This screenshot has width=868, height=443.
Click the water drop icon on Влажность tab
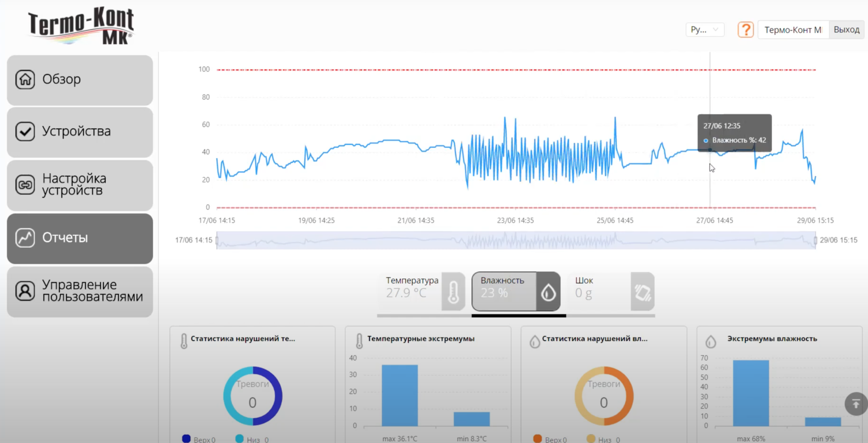click(x=548, y=292)
